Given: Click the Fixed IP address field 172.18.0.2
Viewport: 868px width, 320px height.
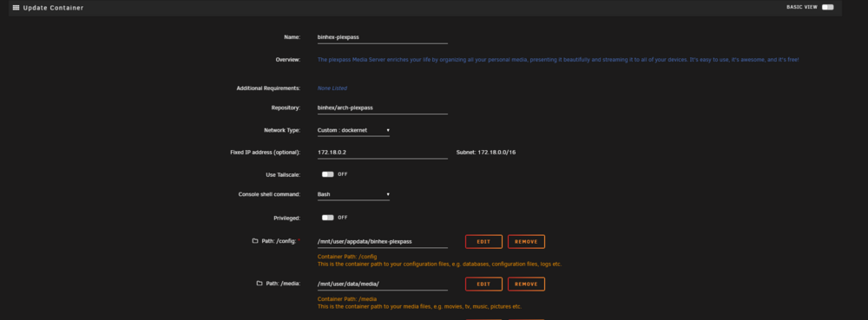Looking at the screenshot, I should click(x=382, y=152).
